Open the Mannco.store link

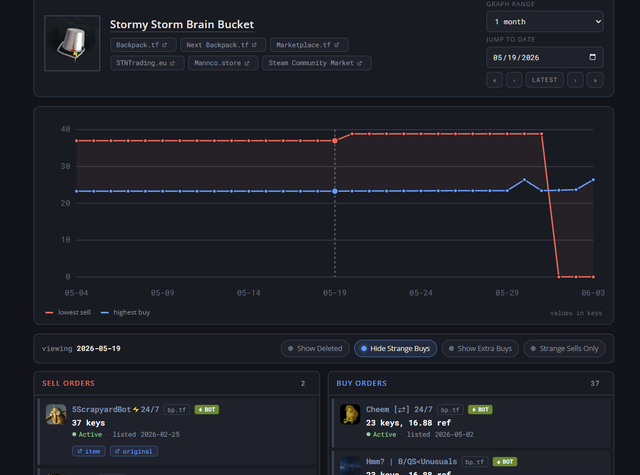pyautogui.click(x=223, y=63)
